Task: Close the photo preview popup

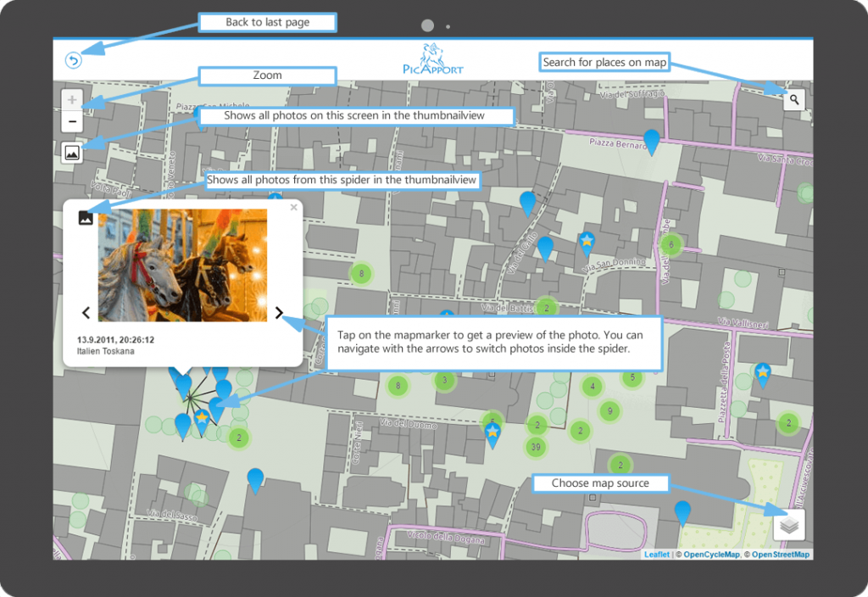Action: [294, 207]
